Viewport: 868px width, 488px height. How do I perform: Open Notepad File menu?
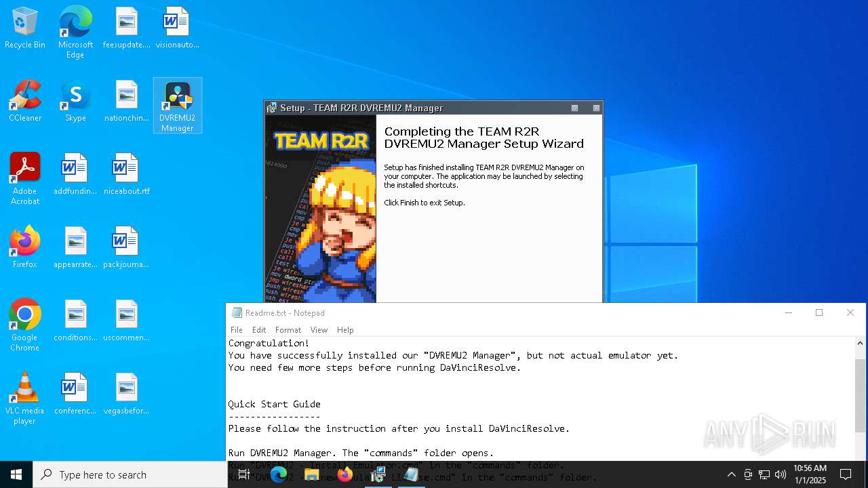point(237,330)
